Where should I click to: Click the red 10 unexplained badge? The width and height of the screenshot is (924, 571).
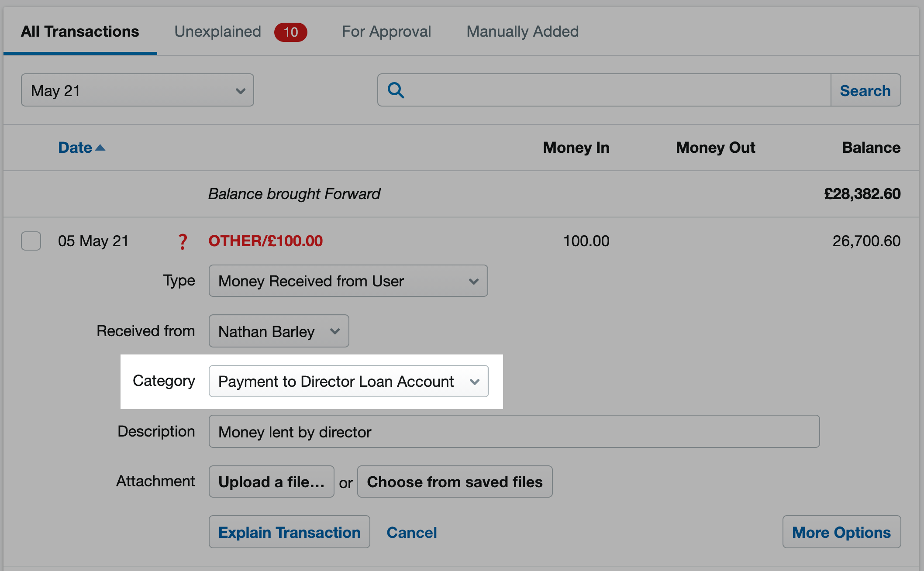290,32
